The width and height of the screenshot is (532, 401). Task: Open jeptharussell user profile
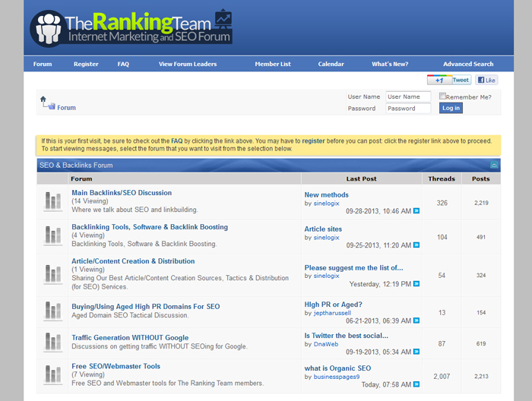[x=332, y=313]
